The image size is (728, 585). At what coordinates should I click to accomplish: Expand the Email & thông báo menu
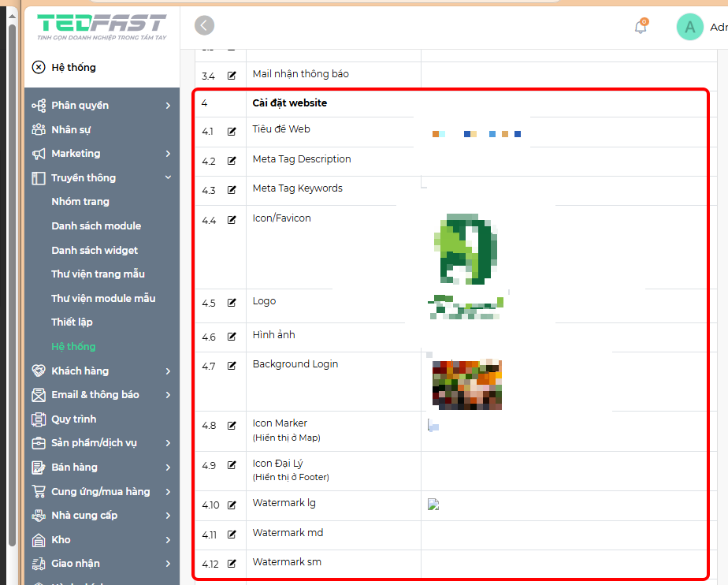[168, 395]
